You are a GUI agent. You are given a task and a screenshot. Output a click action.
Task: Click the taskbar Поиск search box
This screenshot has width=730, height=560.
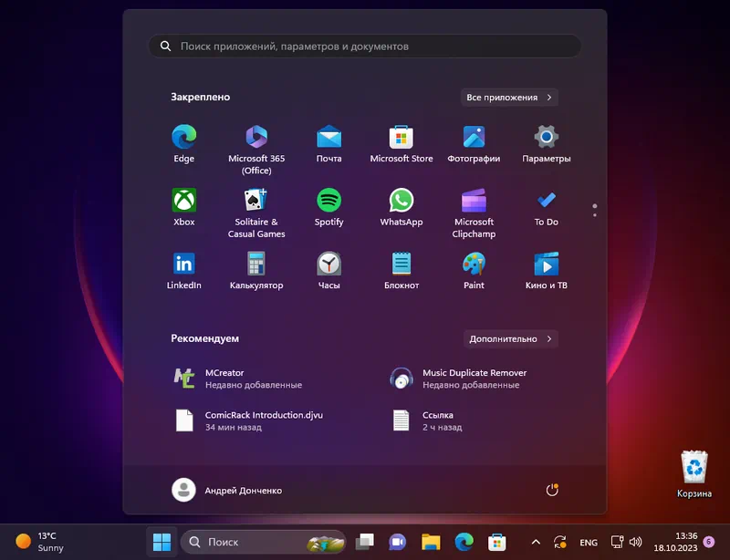point(264,542)
